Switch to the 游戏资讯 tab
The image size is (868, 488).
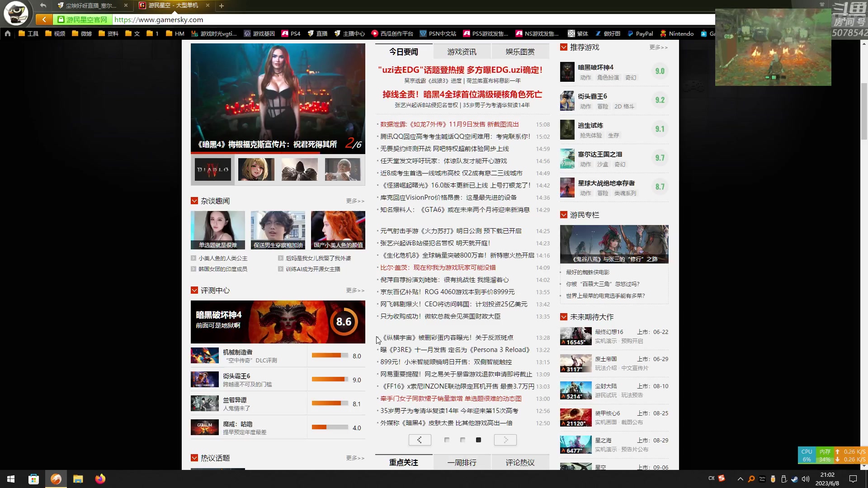[462, 52]
